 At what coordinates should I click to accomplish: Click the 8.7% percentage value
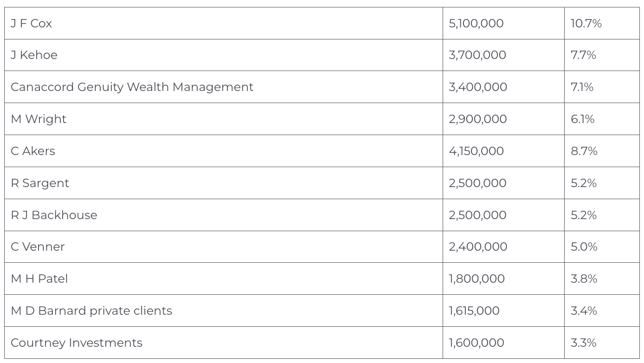coord(584,151)
